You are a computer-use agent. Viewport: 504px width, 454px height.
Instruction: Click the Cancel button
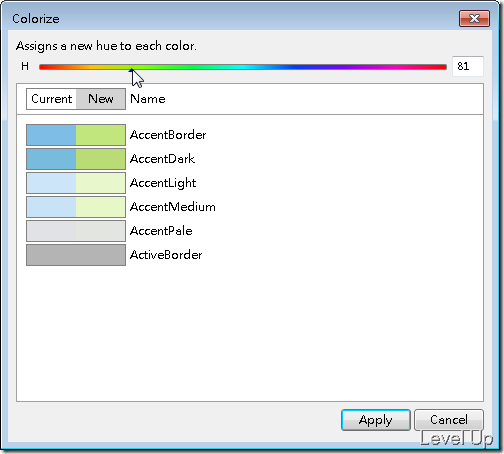[449, 420]
